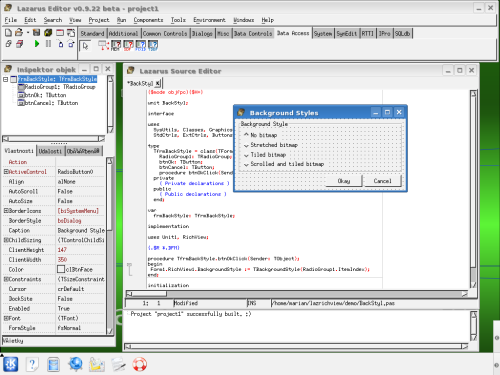The image size is (500, 375).
Task: Expand the Font property
Action: click(x=6, y=318)
